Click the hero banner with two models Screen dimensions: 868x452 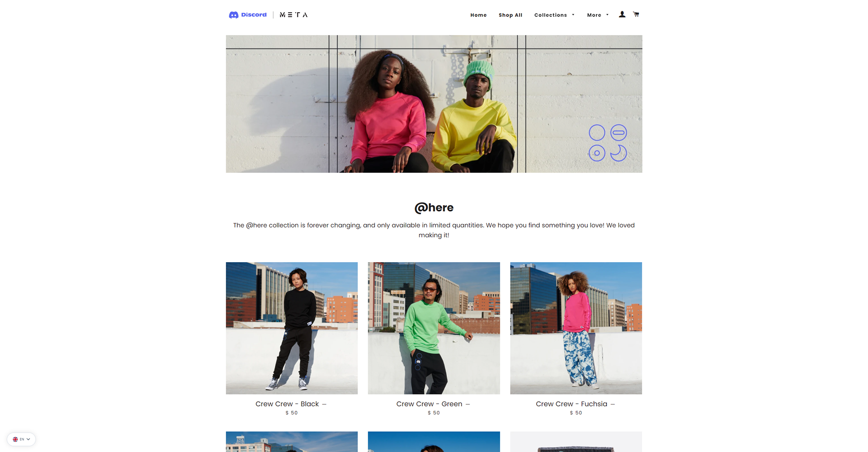tap(434, 104)
